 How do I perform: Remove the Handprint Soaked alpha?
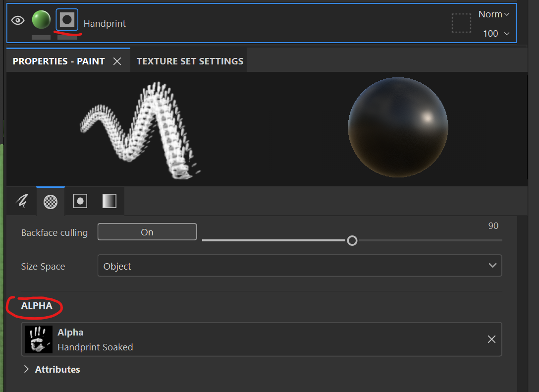coord(491,339)
